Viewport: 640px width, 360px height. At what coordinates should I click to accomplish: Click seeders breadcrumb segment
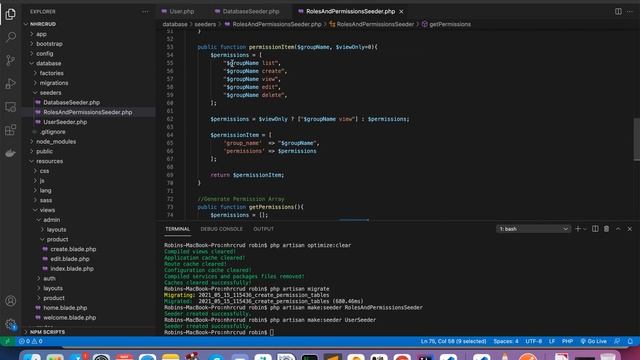click(x=205, y=24)
